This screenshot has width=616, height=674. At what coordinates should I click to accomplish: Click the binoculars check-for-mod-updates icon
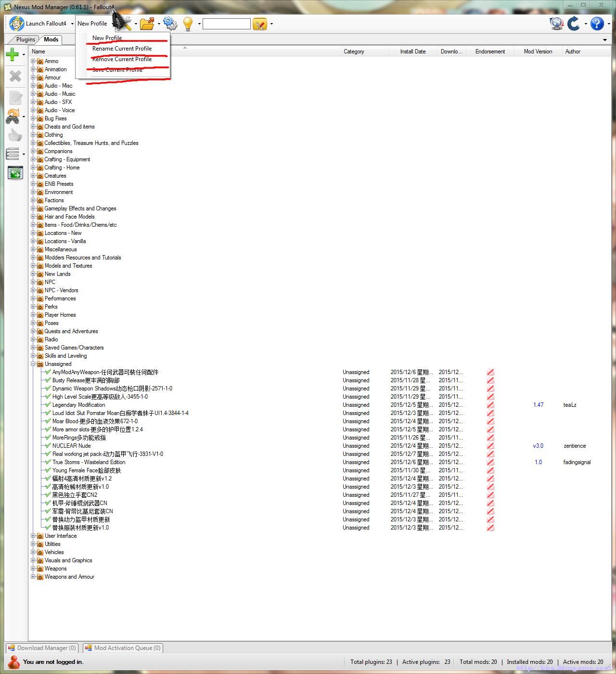(13, 116)
